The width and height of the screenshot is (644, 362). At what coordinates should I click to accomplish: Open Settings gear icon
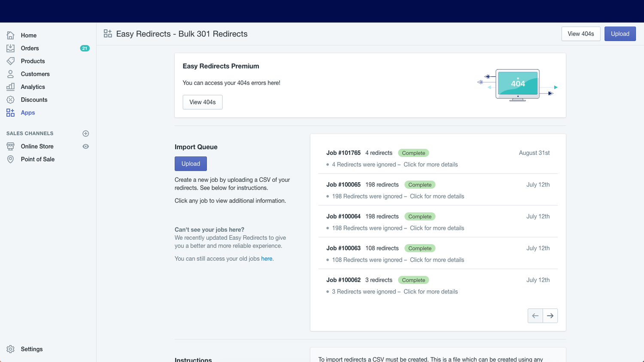point(11,349)
